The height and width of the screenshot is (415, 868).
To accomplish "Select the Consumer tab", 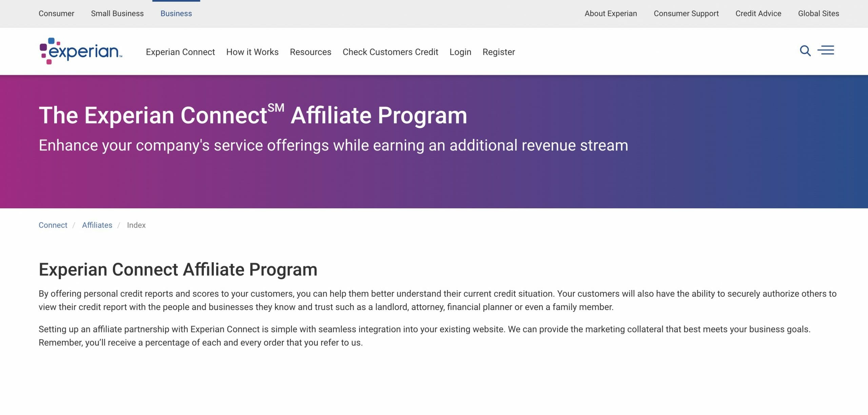I will (x=56, y=14).
